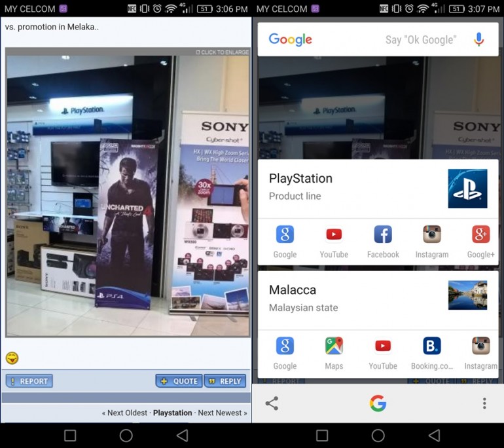Open the three-dot overflow menu
This screenshot has width=504, height=448.
[x=484, y=403]
